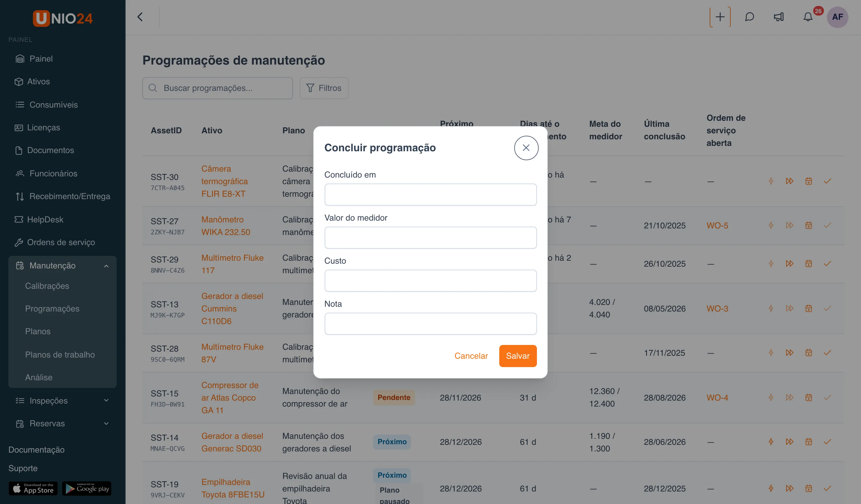Viewport: 861px width, 504px height.
Task: Open Recebimento/Entrega in the sidebar
Action: [x=62, y=196]
